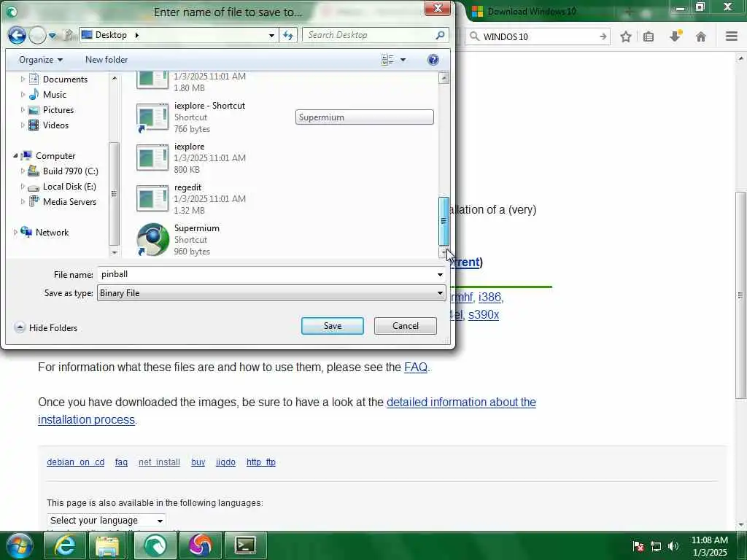Click Hide Folders toggle

coord(46,328)
